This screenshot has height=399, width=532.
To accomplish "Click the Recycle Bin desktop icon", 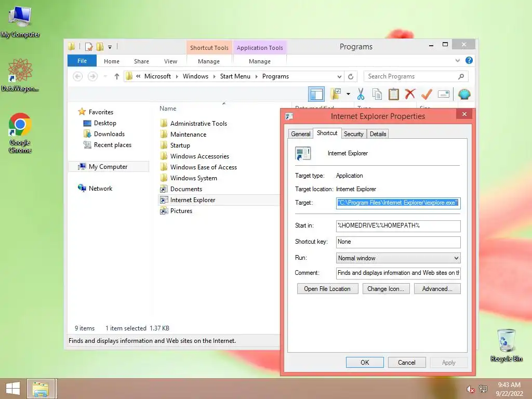I will (506, 345).
